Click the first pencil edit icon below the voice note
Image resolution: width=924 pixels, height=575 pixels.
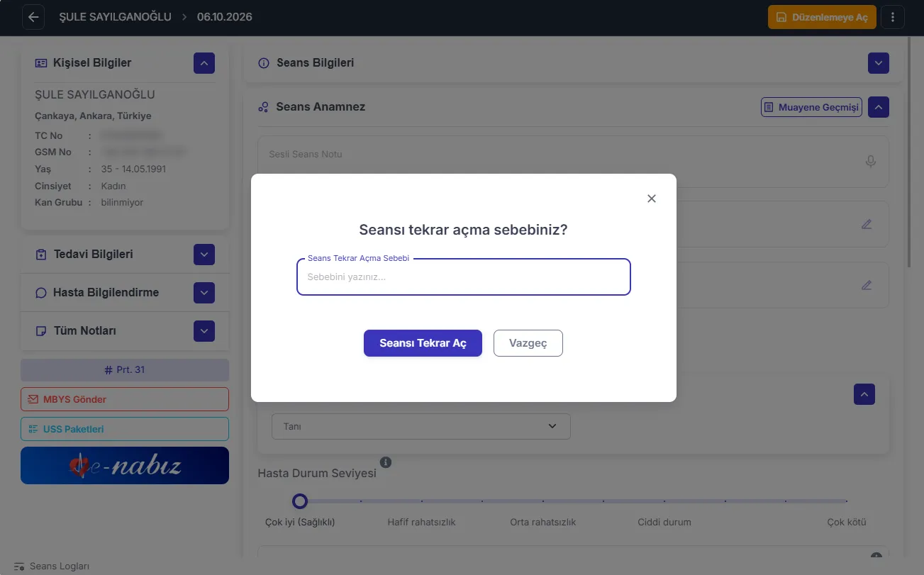point(866,224)
